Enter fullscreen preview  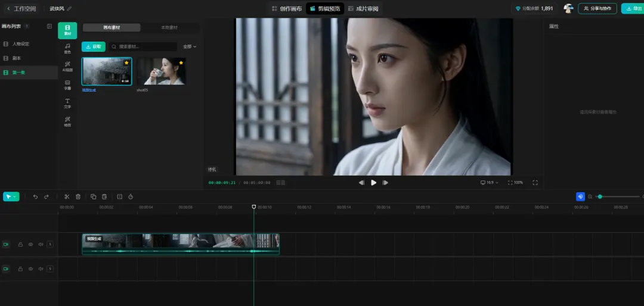(x=535, y=183)
